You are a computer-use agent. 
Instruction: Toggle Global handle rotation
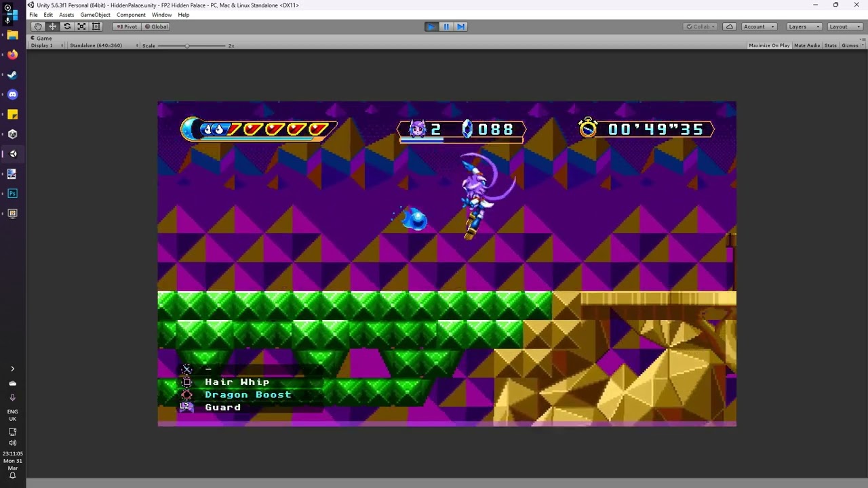(156, 26)
